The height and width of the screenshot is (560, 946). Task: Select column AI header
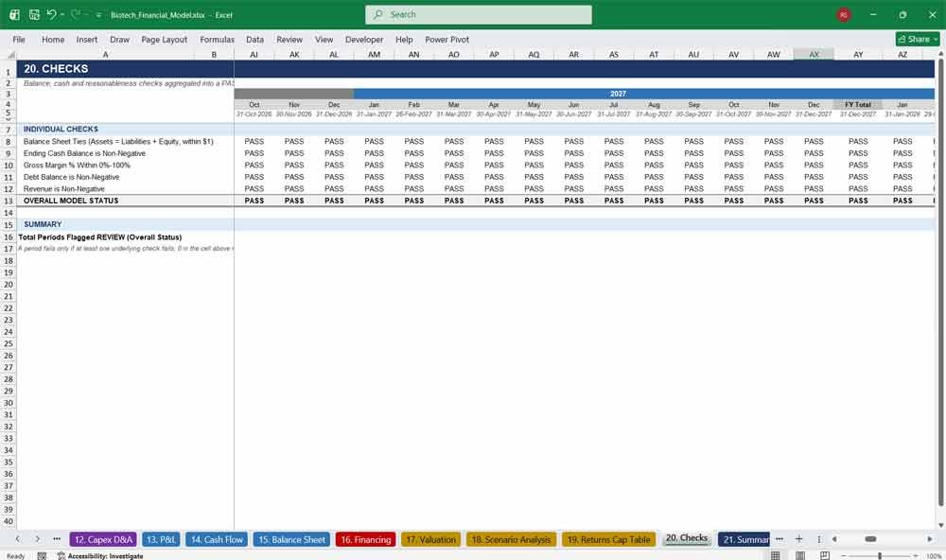coord(254,54)
